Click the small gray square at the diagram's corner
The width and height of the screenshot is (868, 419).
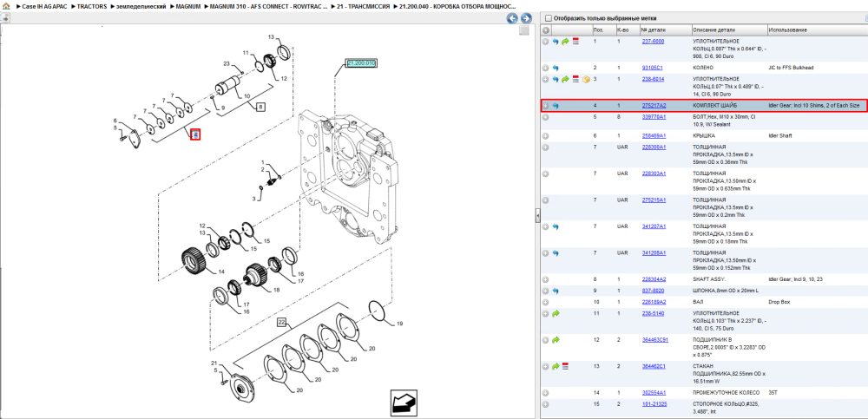pos(524,31)
